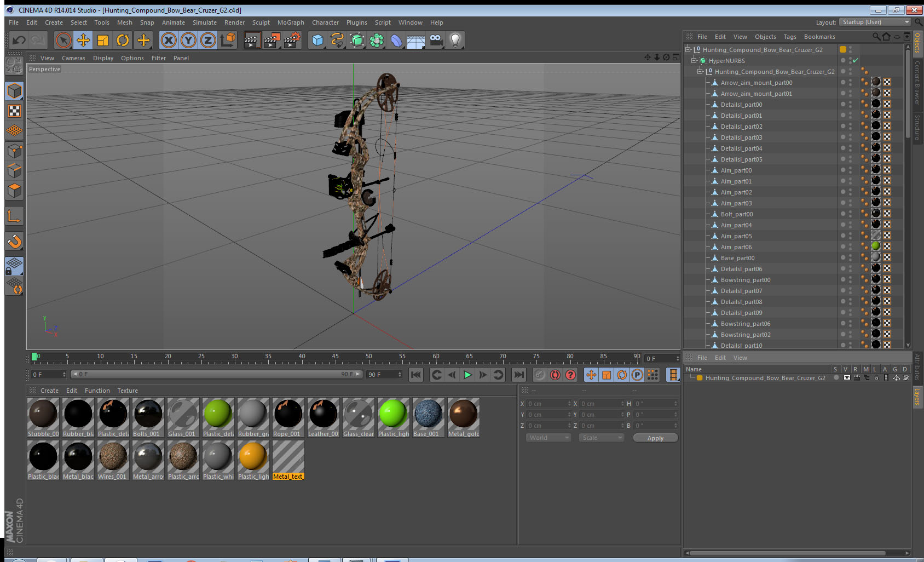Screen dimensions: 924x562
Task: Add a light object icon
Action: tap(455, 40)
